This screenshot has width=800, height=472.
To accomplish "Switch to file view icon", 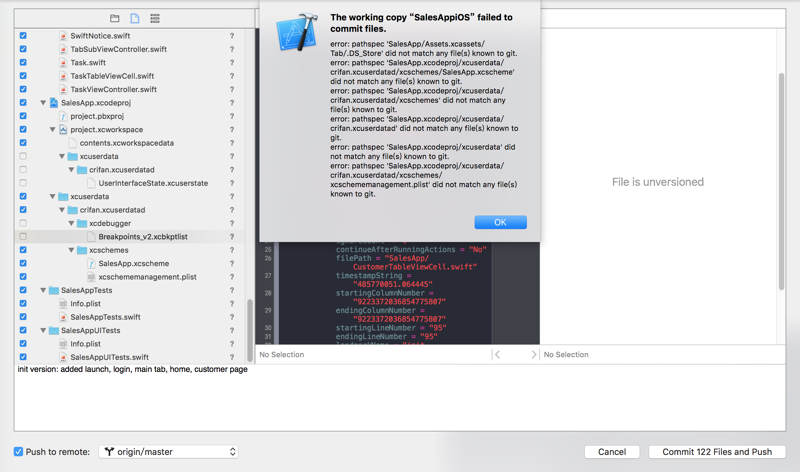I will (x=135, y=18).
